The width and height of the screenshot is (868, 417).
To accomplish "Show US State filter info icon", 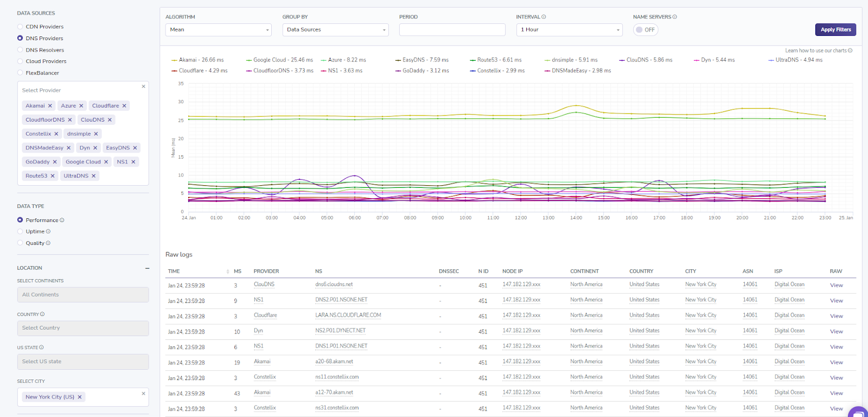I will (x=41, y=347).
